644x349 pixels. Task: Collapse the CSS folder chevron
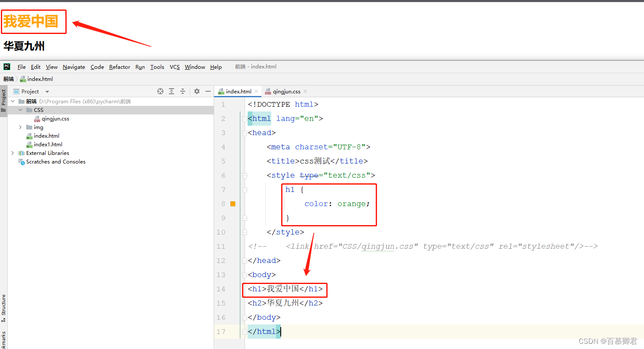[x=20, y=110]
